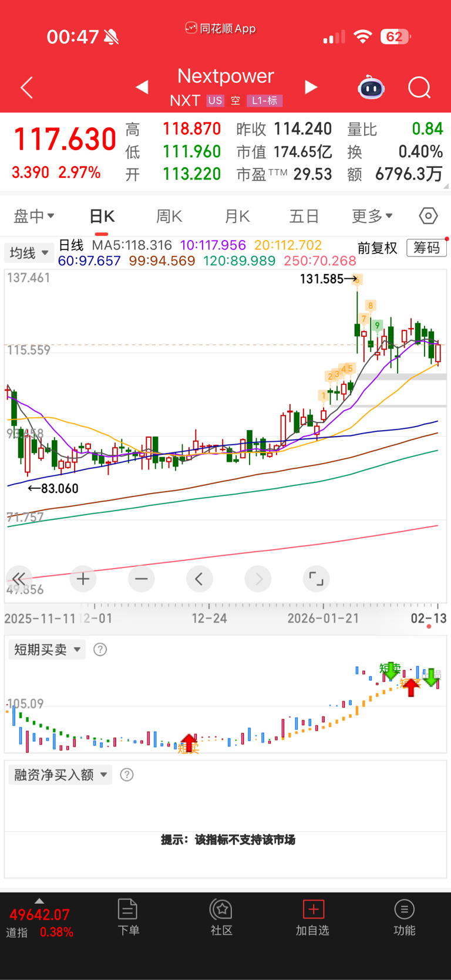Image resolution: width=451 pixels, height=980 pixels.
Task: Tap the battery 62 indicator
Action: click(396, 37)
